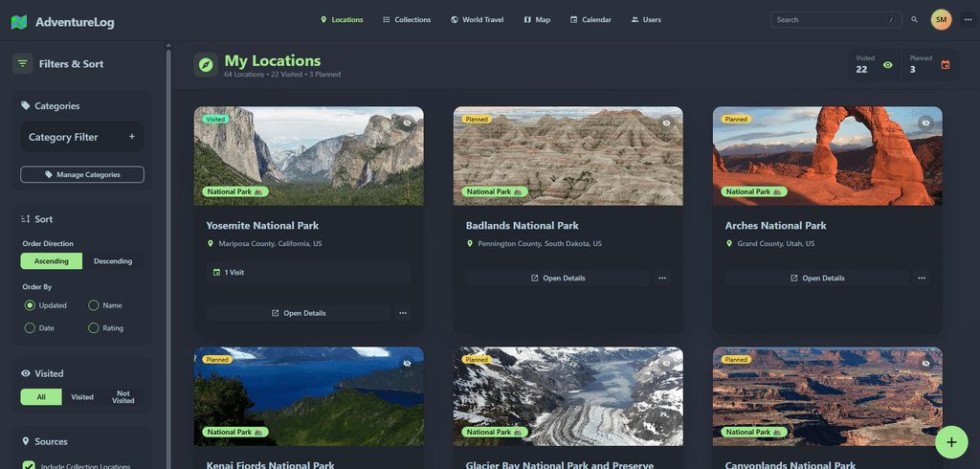Image resolution: width=980 pixels, height=469 pixels.
Task: Click the search magnifier icon
Action: 914,19
